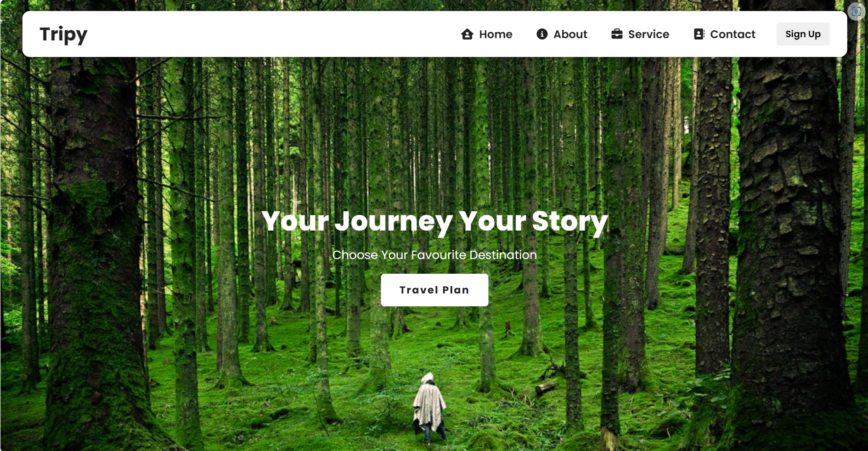Open the Service nav link text

(648, 34)
